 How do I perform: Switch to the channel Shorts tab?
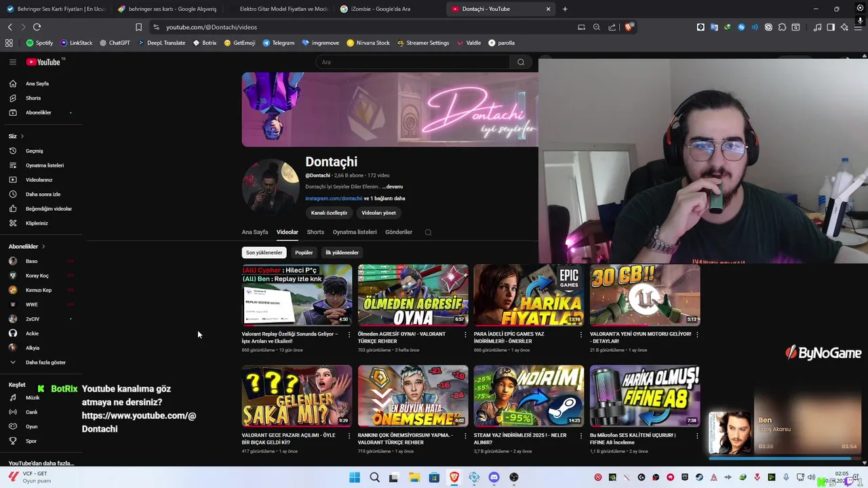click(x=315, y=232)
